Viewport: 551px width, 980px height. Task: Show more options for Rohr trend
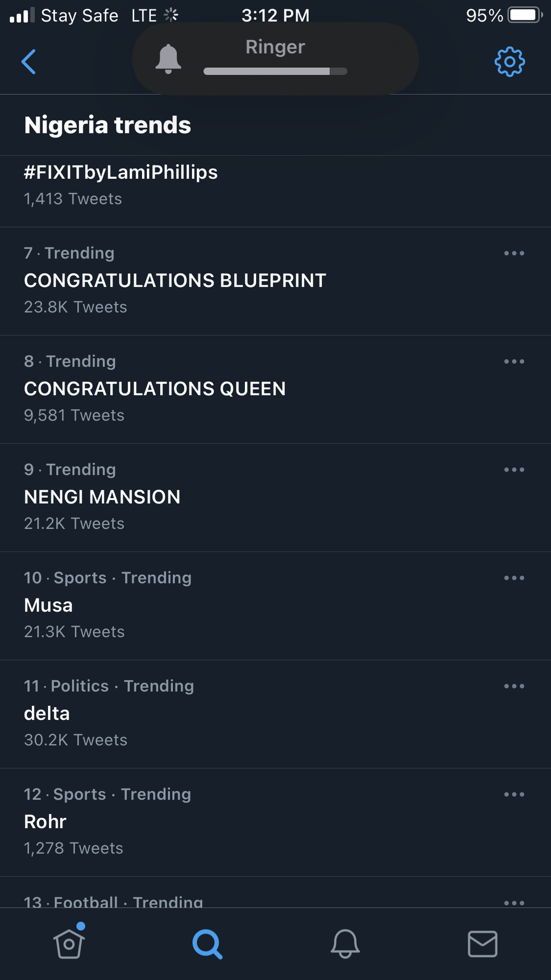point(514,794)
